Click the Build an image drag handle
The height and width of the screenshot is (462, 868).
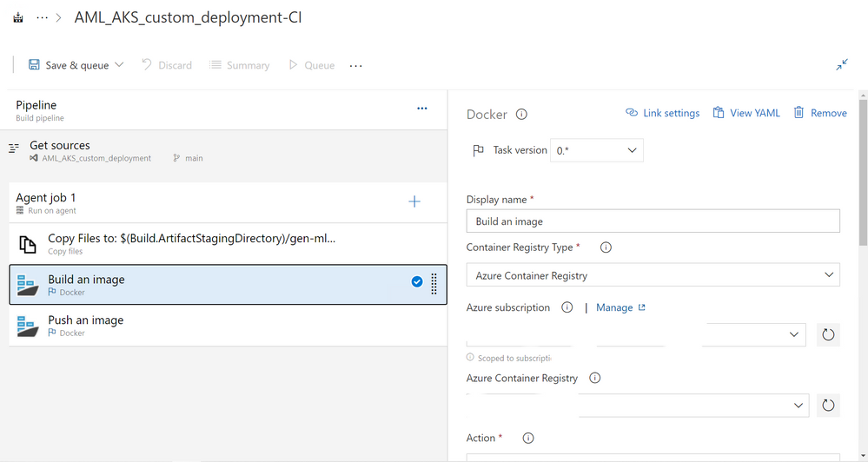[434, 284]
